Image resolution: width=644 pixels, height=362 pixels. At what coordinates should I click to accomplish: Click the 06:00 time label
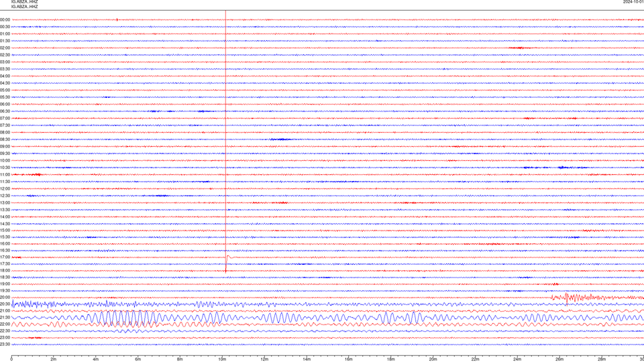[x=5, y=104]
